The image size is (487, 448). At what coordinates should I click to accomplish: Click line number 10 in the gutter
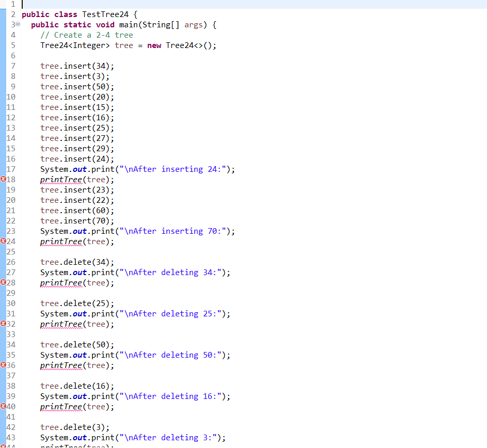coord(11,97)
